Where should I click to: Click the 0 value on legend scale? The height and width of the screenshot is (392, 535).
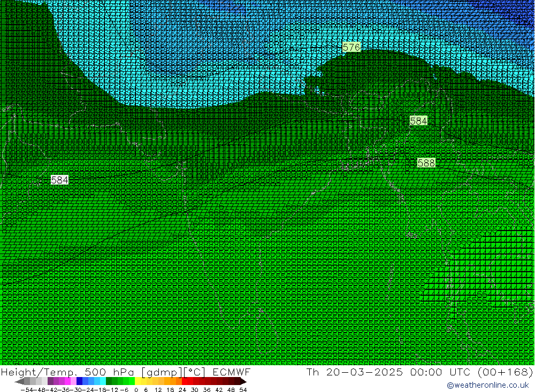[136, 390]
